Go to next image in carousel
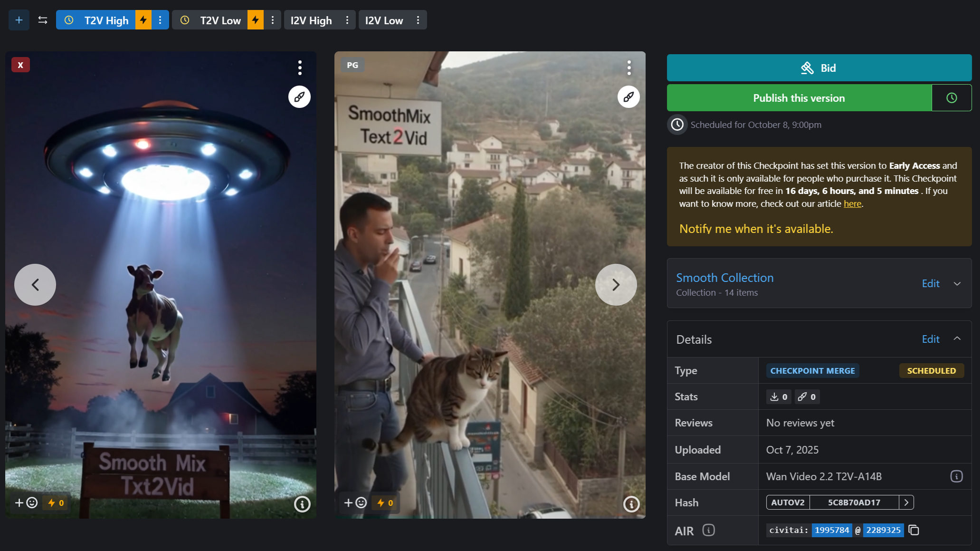 [x=616, y=285]
